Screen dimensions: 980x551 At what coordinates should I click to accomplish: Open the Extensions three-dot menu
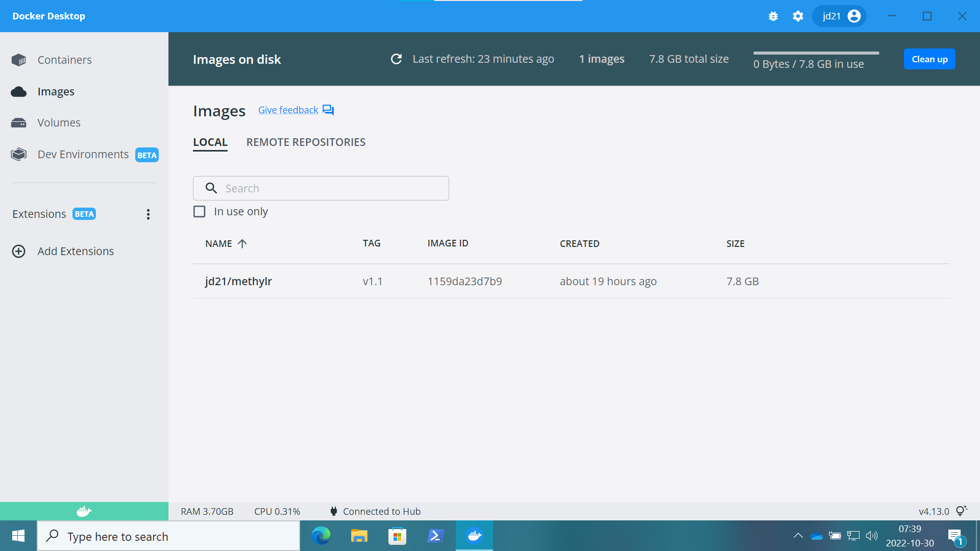click(x=148, y=214)
